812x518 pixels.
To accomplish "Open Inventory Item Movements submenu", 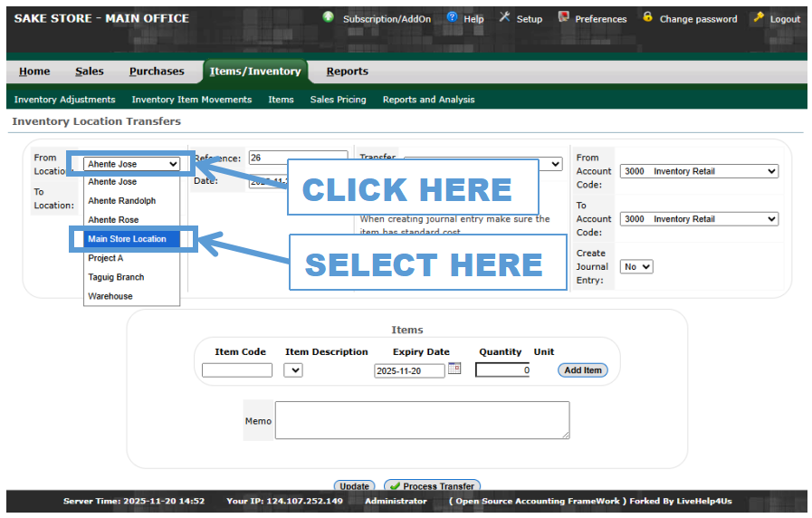I will point(191,100).
